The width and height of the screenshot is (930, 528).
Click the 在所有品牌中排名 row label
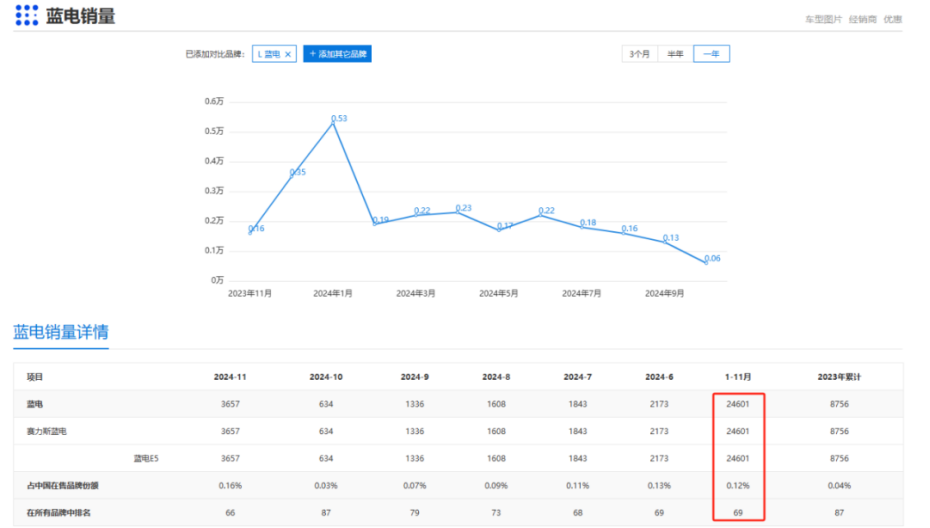coord(59,513)
